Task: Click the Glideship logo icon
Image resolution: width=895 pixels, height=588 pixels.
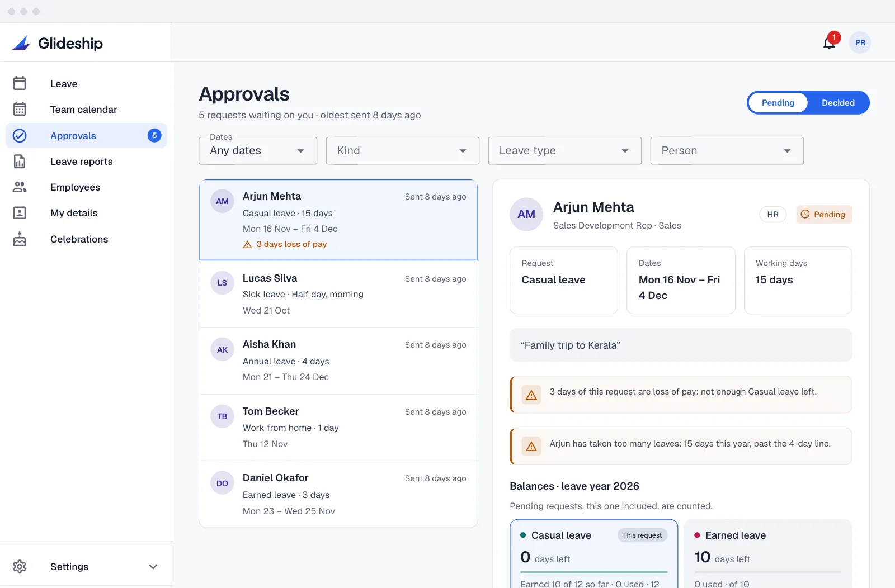Action: click(x=21, y=42)
